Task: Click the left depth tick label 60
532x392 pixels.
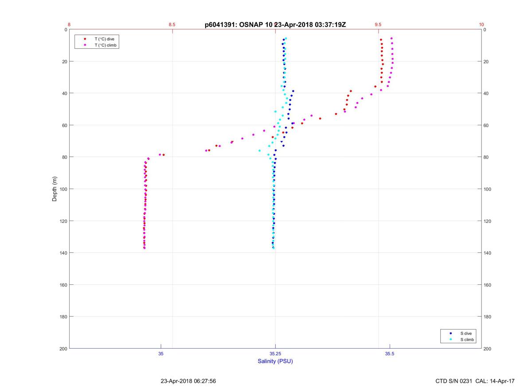Action: point(64,125)
